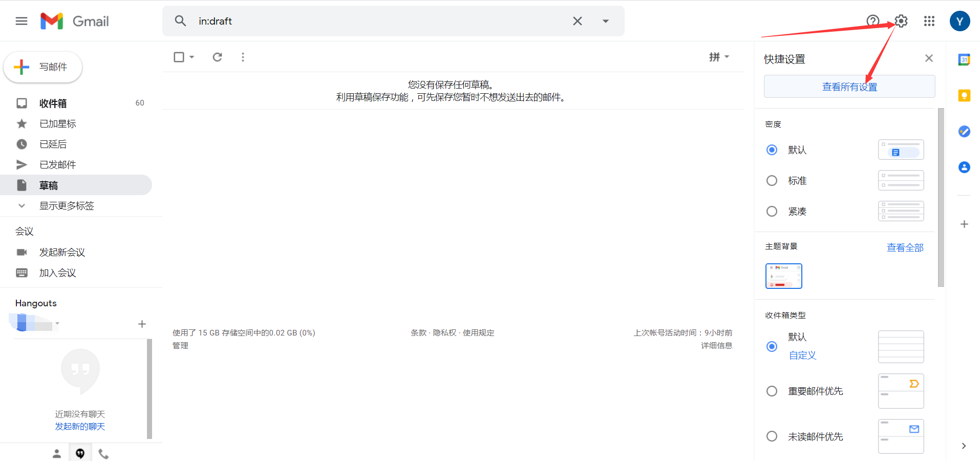This screenshot has height=461, width=980.
Task: Click the 默认 density preview thumbnail
Action: coord(901,150)
